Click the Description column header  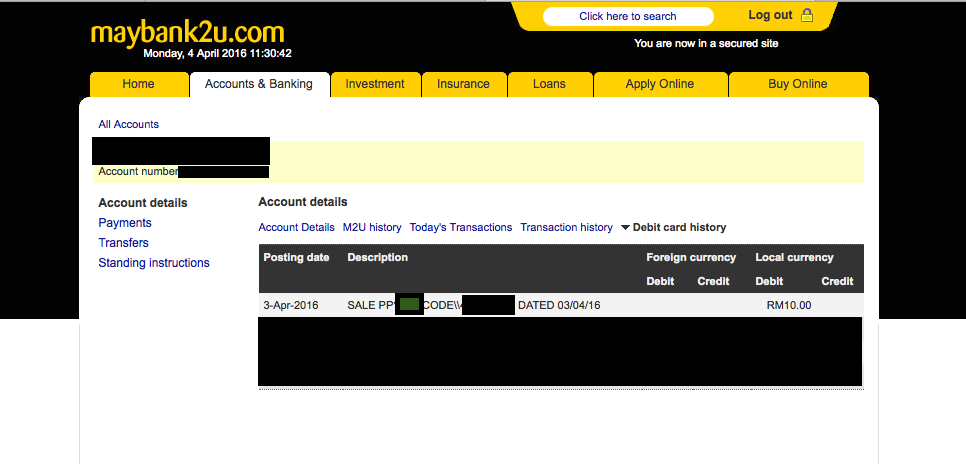click(378, 258)
